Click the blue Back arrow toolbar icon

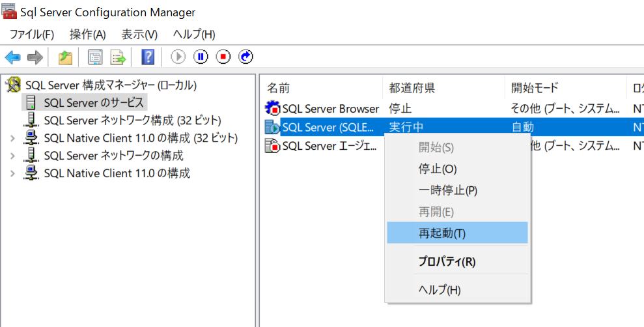[x=13, y=57]
